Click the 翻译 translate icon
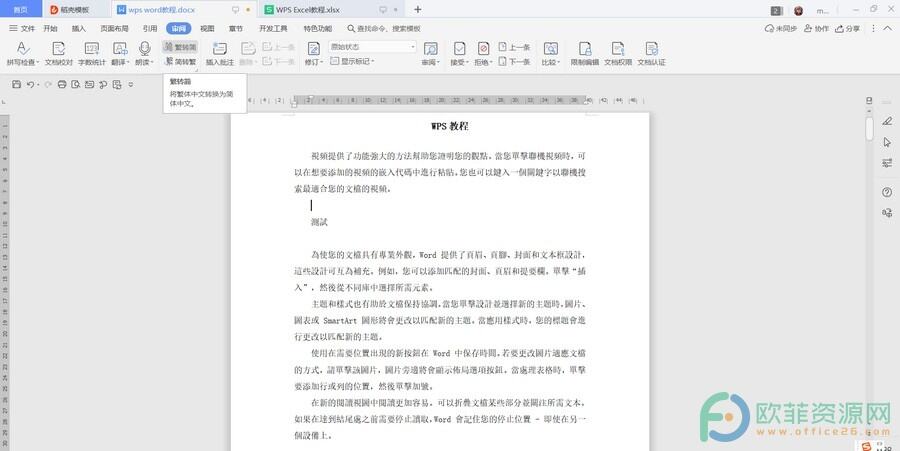 coord(120,48)
